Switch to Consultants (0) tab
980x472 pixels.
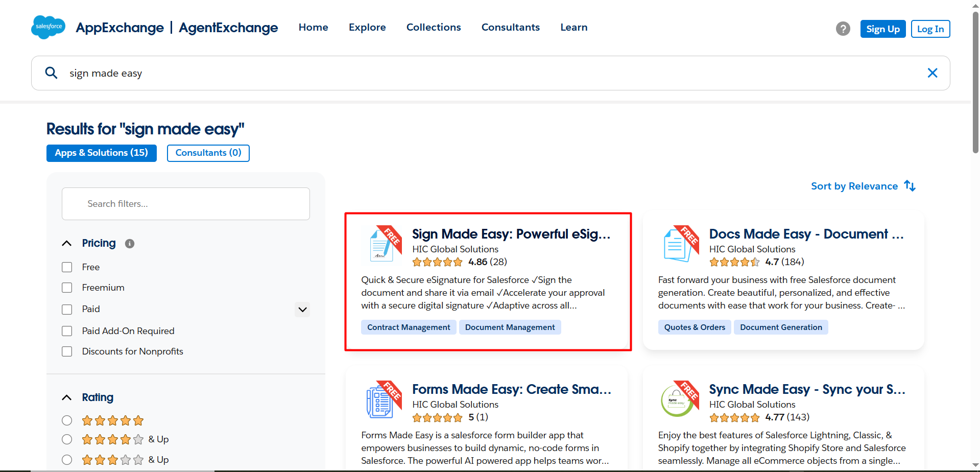point(208,153)
